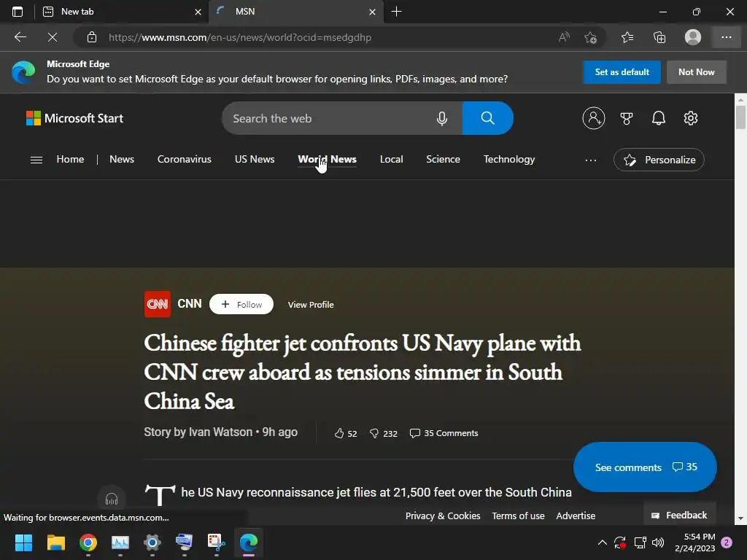Viewport: 747px width, 560px height.
Task: Stop loading the page
Action: pos(53,37)
